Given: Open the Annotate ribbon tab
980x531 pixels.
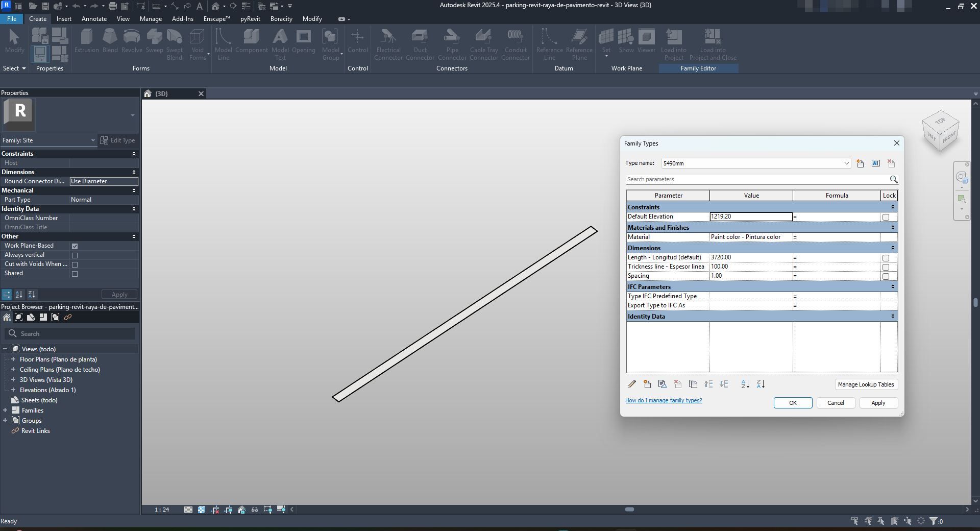Looking at the screenshot, I should point(94,19).
